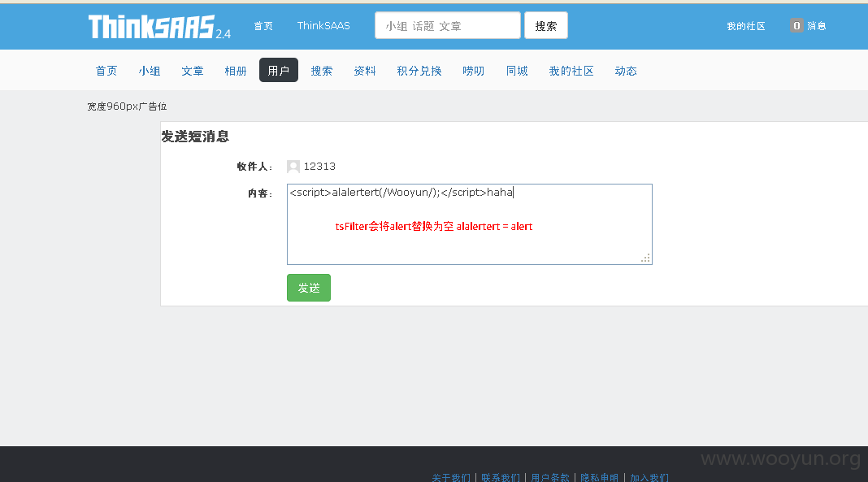Screen dimensions: 868x482
Task: Open 积分兑换 navigation tab
Action: coord(419,71)
